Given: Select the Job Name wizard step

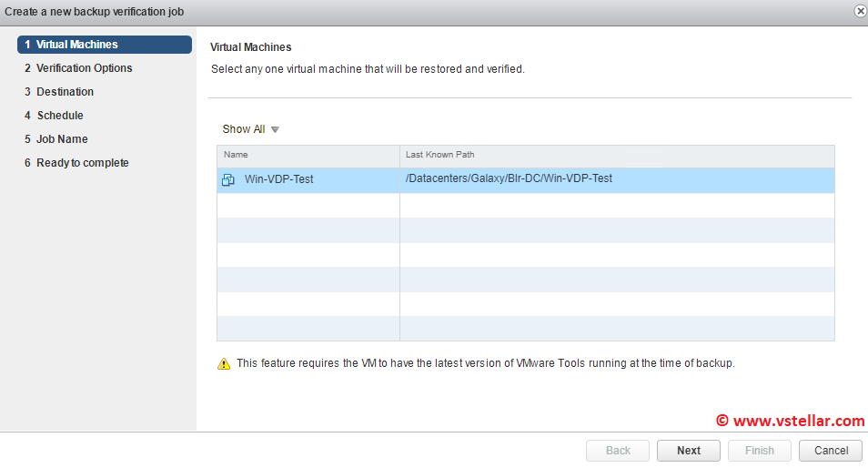Looking at the screenshot, I should point(62,139).
